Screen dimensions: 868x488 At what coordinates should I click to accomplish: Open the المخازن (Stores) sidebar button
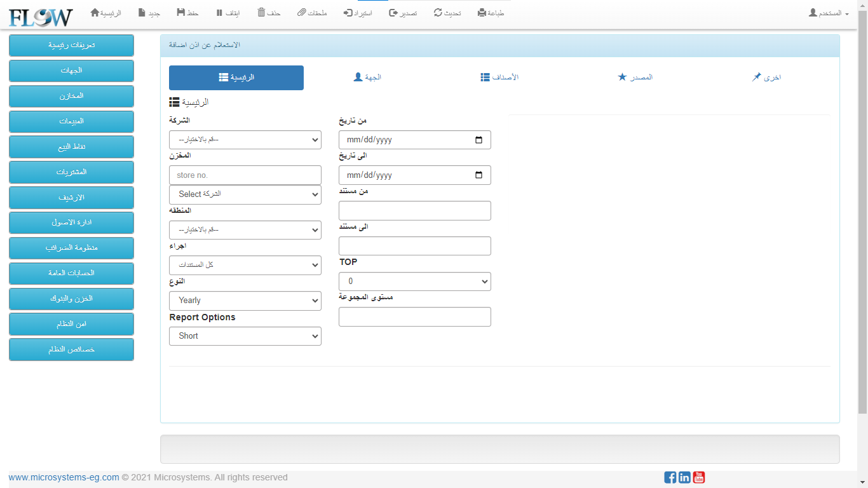point(71,96)
